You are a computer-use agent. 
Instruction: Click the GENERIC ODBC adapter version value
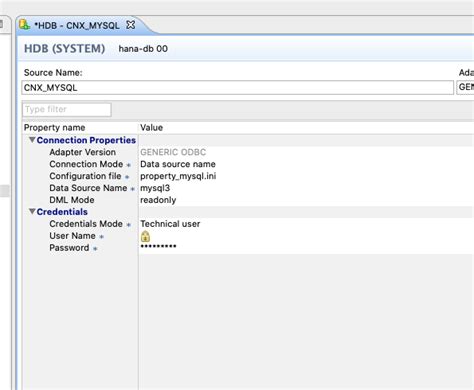coord(173,152)
